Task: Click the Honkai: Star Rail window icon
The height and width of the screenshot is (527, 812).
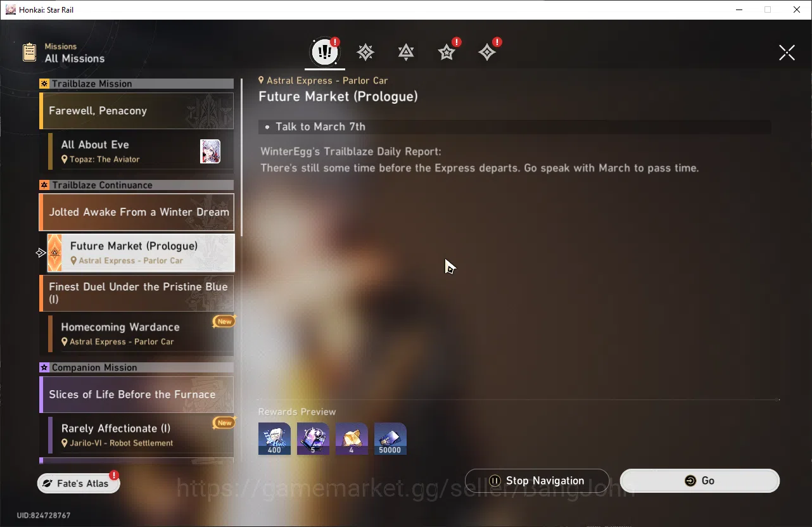Action: point(10,10)
